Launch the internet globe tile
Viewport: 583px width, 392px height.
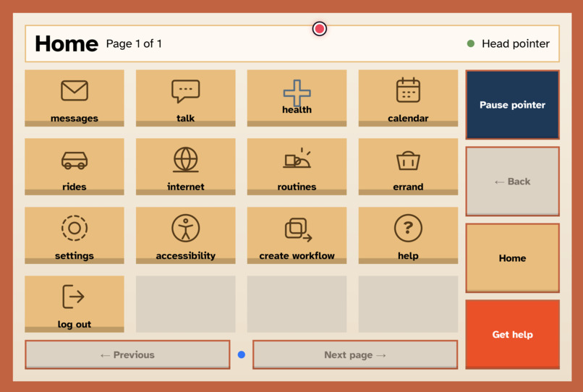click(x=186, y=166)
